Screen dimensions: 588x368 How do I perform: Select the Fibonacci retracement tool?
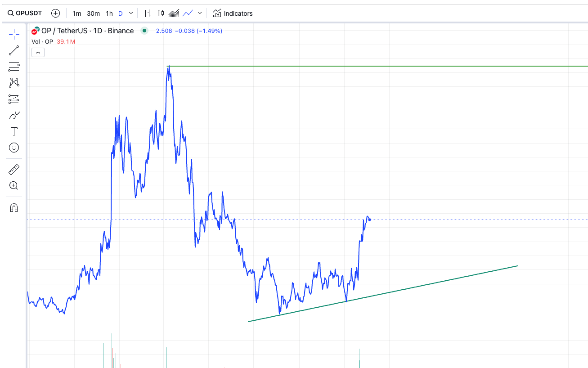coord(14,67)
